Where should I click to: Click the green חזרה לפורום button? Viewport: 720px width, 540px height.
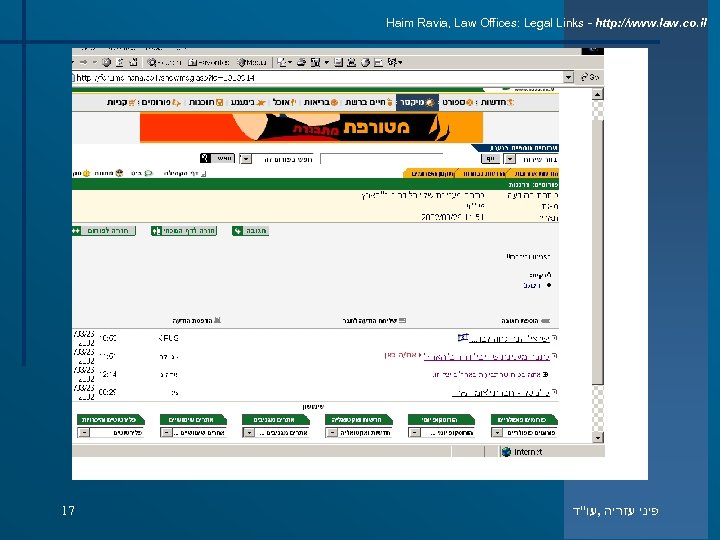pyautogui.click(x=104, y=231)
